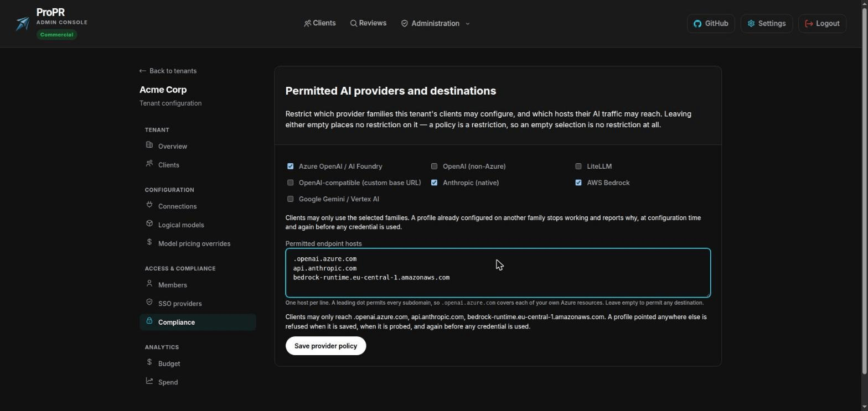Enable the OpenAI (non-Azure) checkbox

pyautogui.click(x=434, y=166)
